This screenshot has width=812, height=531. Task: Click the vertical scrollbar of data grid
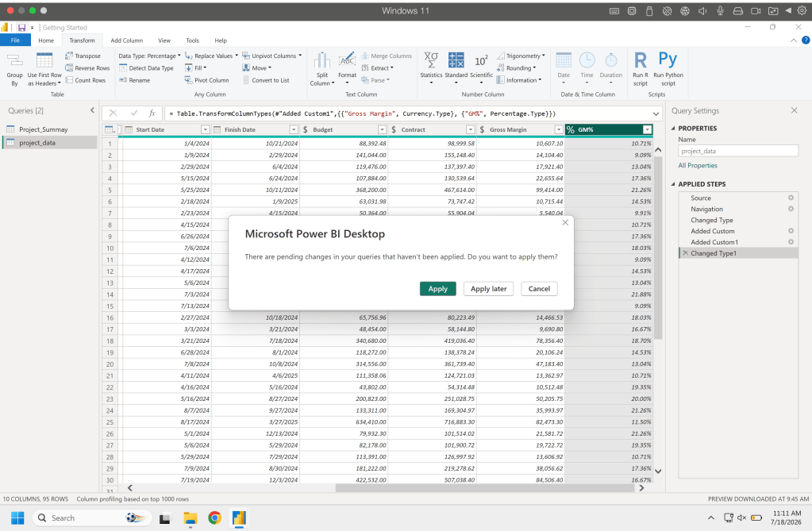coord(658,248)
